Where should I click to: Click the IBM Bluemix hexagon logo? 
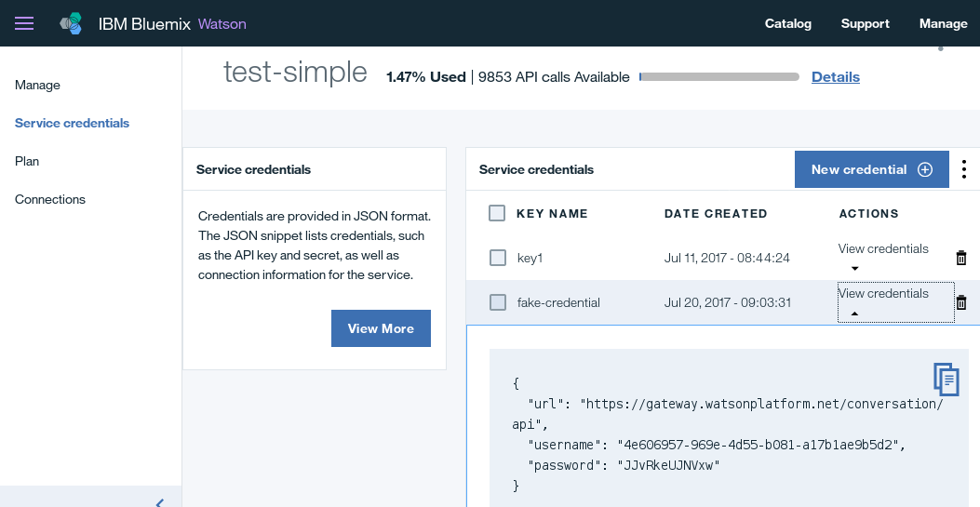coord(72,23)
